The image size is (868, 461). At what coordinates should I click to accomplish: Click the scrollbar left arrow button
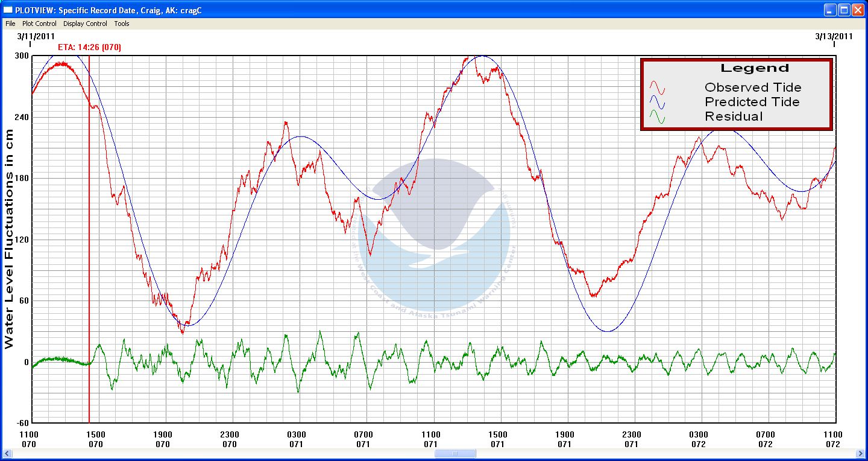7,453
